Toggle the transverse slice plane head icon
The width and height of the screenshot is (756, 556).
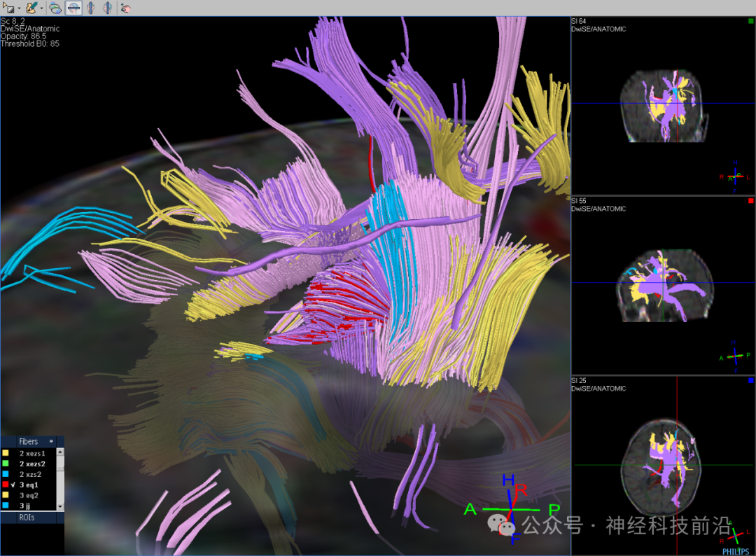tap(73, 8)
